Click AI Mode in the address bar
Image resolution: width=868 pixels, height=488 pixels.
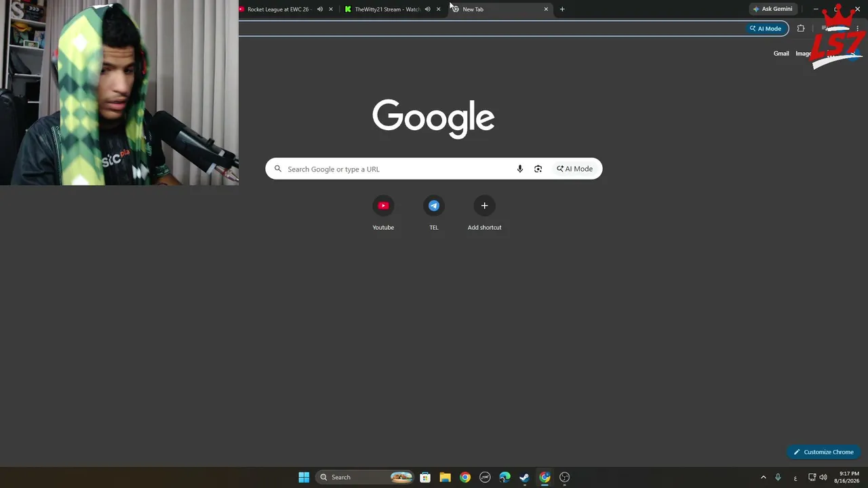point(766,28)
